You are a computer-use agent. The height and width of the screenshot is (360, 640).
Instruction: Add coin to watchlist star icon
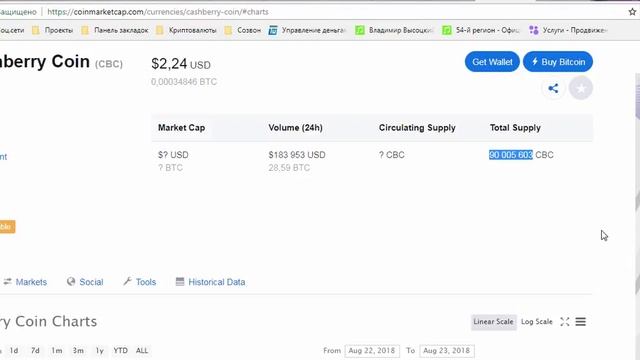click(581, 88)
